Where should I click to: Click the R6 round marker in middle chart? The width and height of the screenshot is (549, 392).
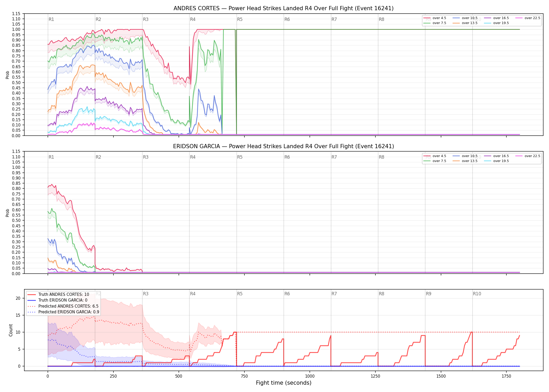pos(287,157)
